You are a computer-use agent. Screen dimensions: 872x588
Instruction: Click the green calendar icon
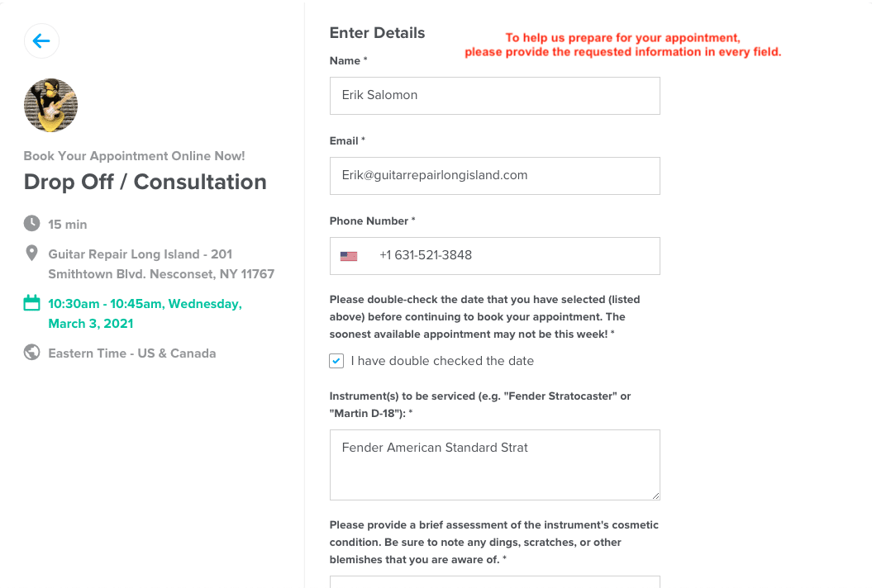31,303
